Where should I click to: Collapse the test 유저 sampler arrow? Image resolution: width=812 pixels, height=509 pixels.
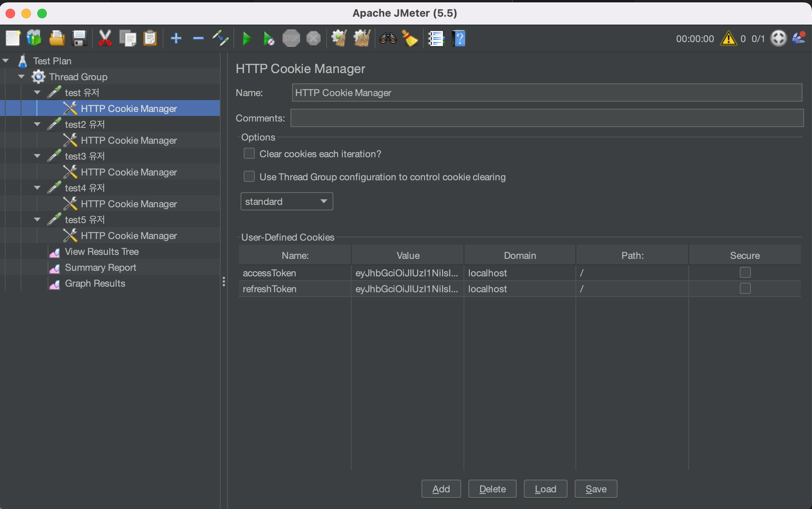tap(37, 93)
